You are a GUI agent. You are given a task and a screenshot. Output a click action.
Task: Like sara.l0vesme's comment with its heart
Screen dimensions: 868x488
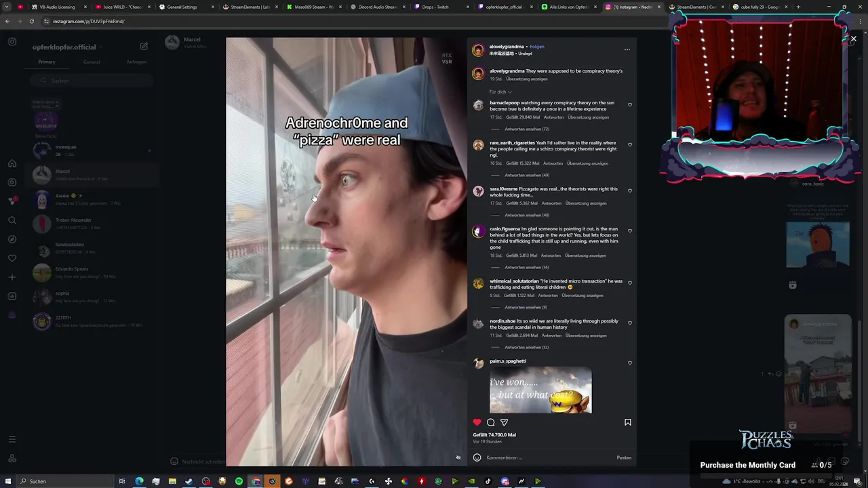click(630, 190)
